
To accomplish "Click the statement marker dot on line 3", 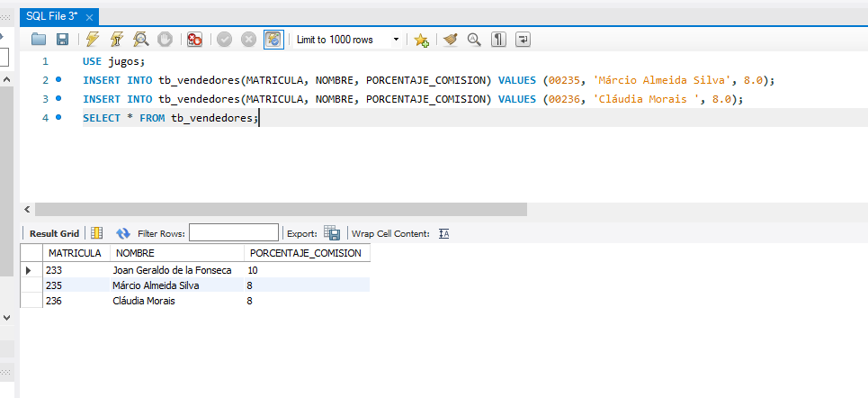I will (58, 98).
